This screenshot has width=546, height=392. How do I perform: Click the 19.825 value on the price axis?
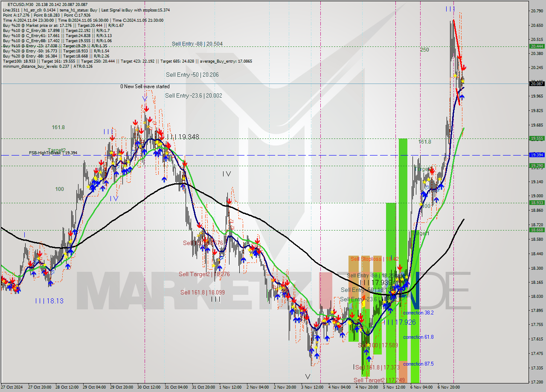[537, 111]
